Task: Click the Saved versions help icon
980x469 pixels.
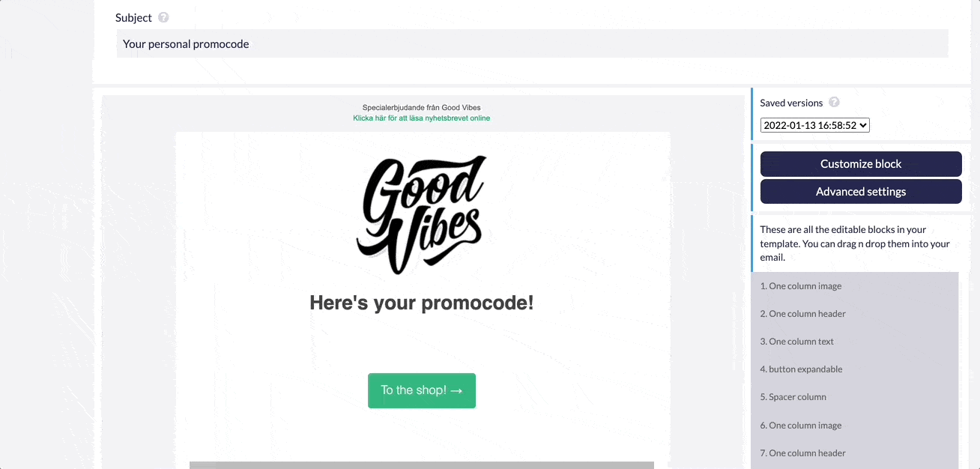Action: (834, 103)
